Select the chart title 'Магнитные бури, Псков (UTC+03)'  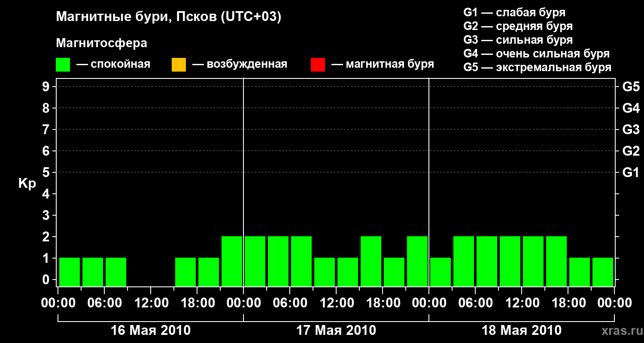coord(169,17)
